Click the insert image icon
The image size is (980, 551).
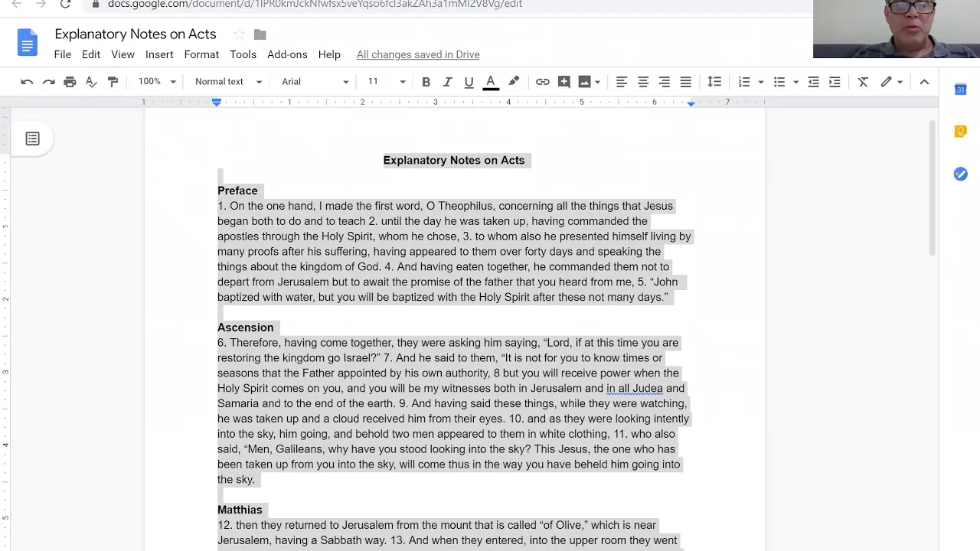[x=584, y=82]
